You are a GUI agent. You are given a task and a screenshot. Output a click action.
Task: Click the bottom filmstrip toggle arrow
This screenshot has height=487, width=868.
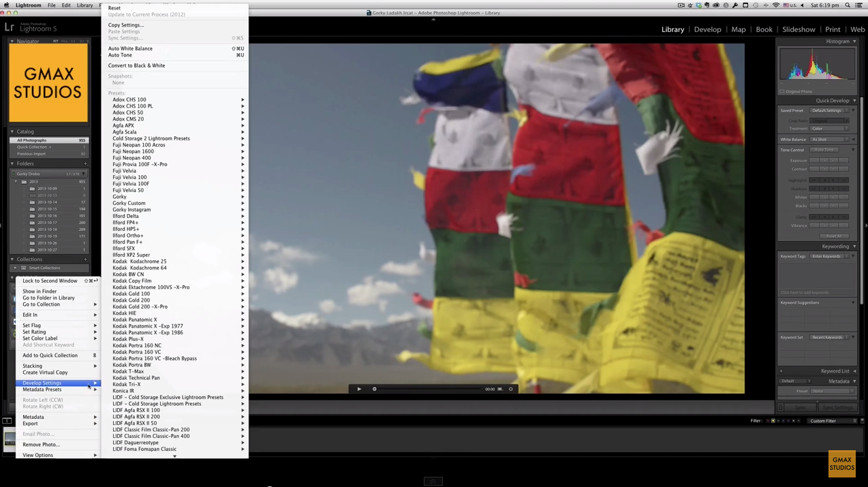[x=433, y=481]
